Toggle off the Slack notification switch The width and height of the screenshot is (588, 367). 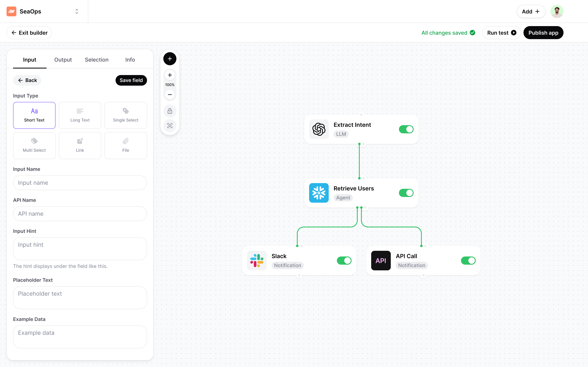(344, 260)
